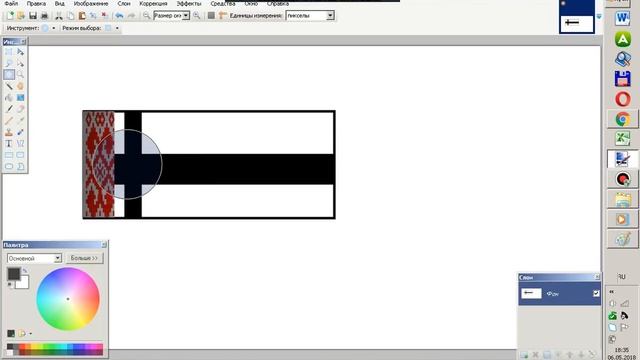Select the Rectangle Select tool
Viewport: 640px width, 360px height.
pos(9,52)
